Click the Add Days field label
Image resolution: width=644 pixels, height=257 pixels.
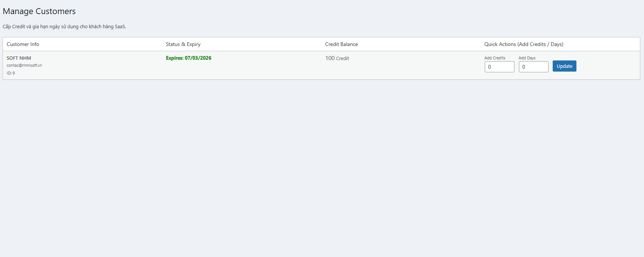pyautogui.click(x=527, y=58)
